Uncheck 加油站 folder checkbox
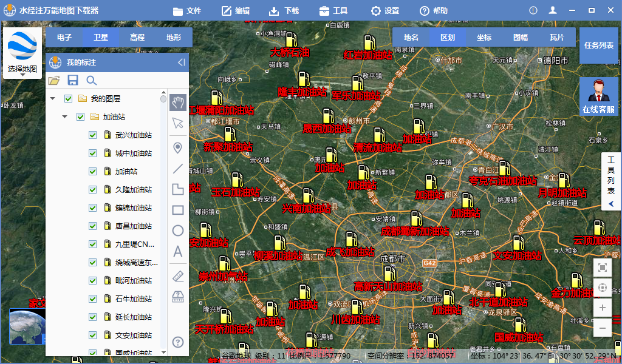The height and width of the screenshot is (364, 622). (x=81, y=117)
